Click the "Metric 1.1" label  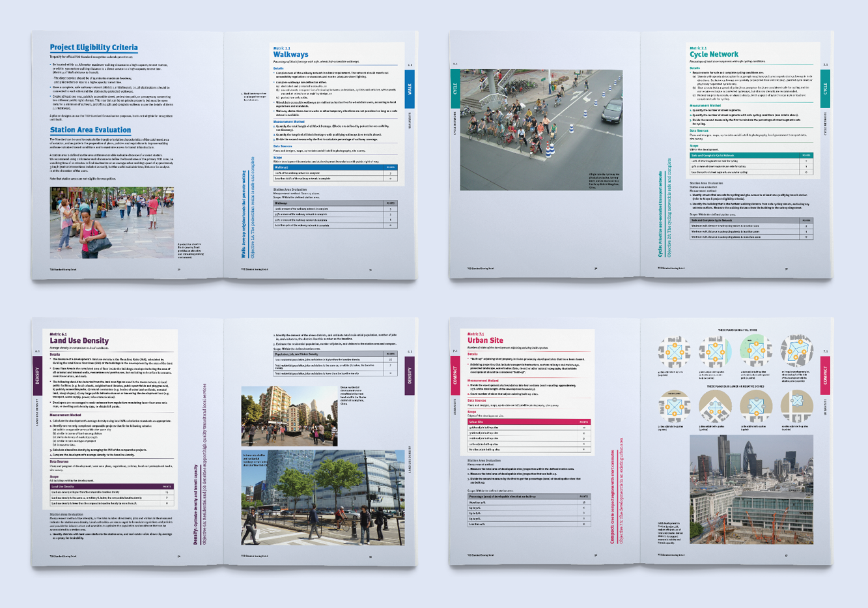pyautogui.click(x=282, y=48)
